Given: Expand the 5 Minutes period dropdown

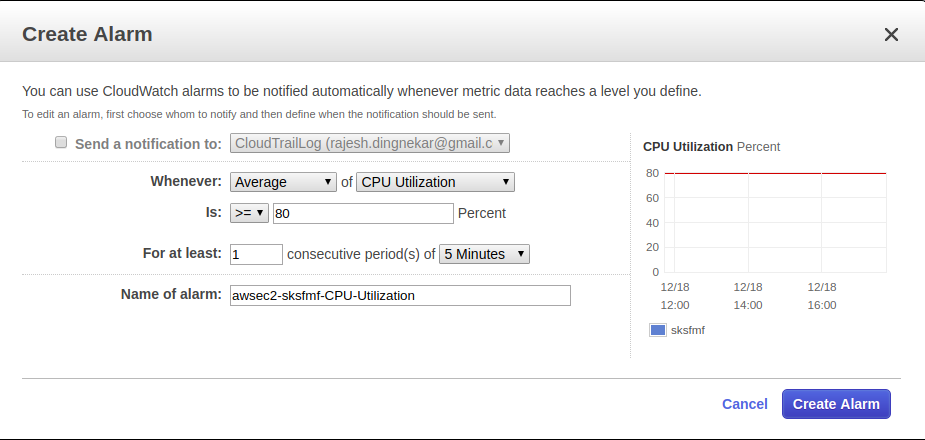Looking at the screenshot, I should pyautogui.click(x=484, y=254).
